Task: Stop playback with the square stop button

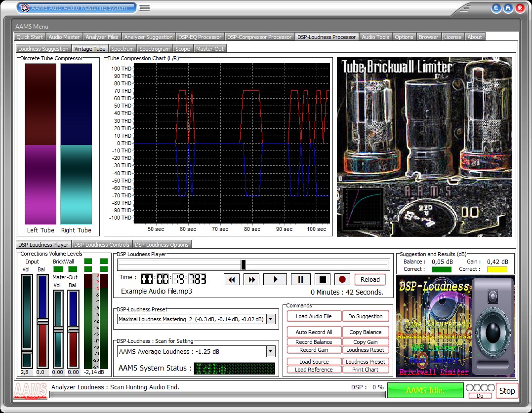Action: (x=323, y=279)
